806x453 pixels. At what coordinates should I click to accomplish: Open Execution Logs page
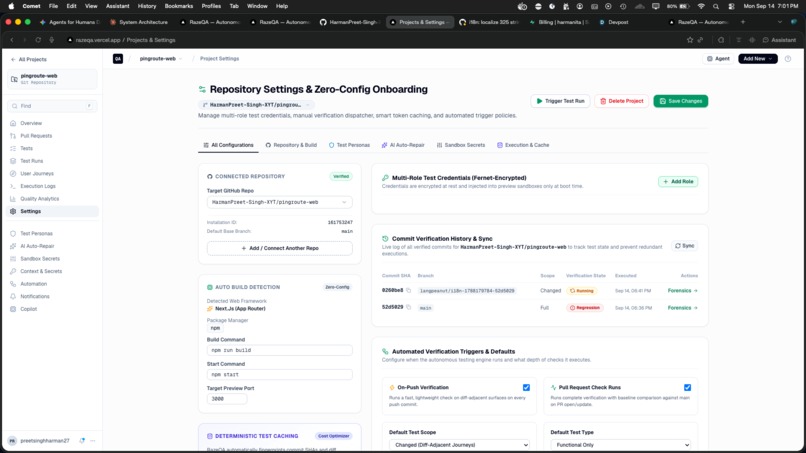point(38,186)
